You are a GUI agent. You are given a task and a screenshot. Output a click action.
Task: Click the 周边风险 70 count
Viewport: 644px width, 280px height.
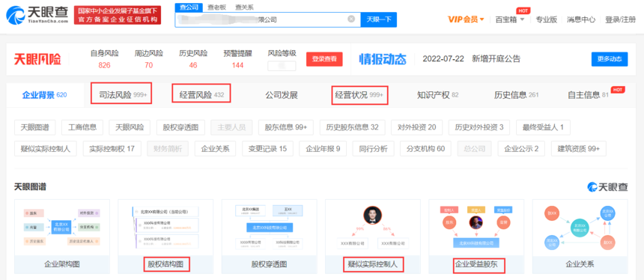149,65
